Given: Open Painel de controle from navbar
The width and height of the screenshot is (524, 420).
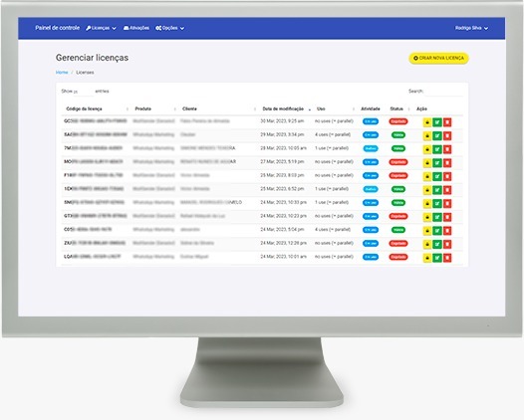Looking at the screenshot, I should pyautogui.click(x=58, y=28).
